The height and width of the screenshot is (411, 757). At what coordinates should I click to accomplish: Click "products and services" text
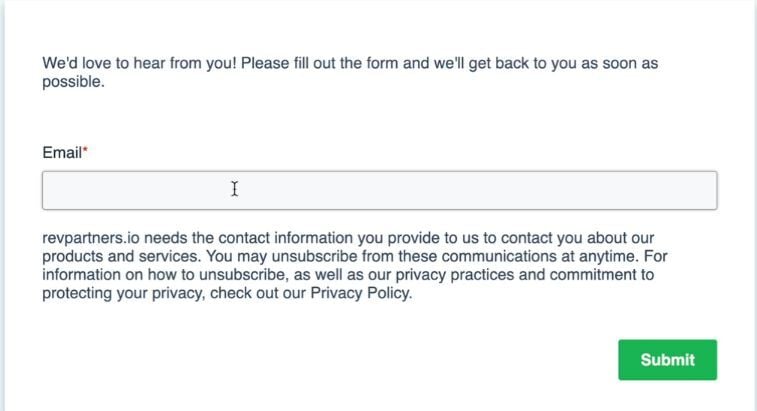120,256
